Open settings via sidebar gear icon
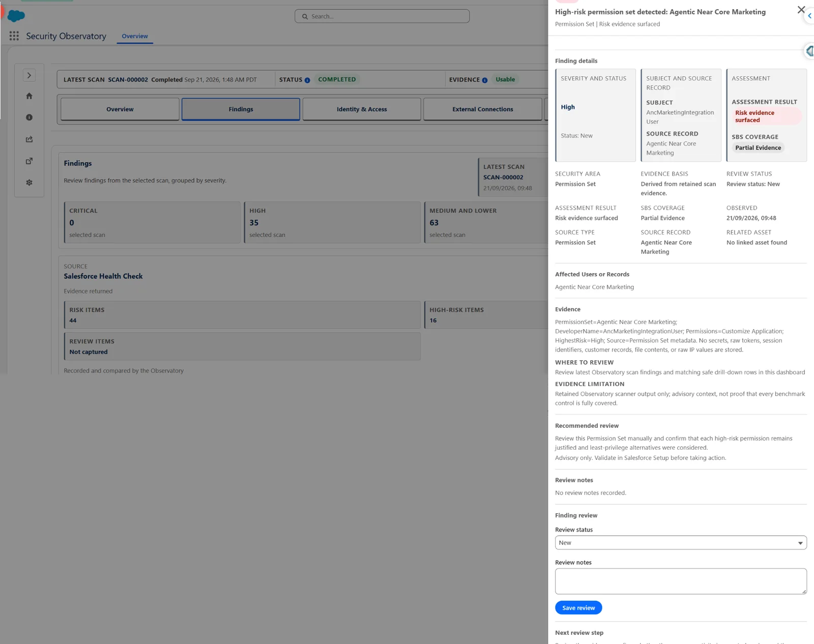The image size is (814, 644). (x=29, y=183)
